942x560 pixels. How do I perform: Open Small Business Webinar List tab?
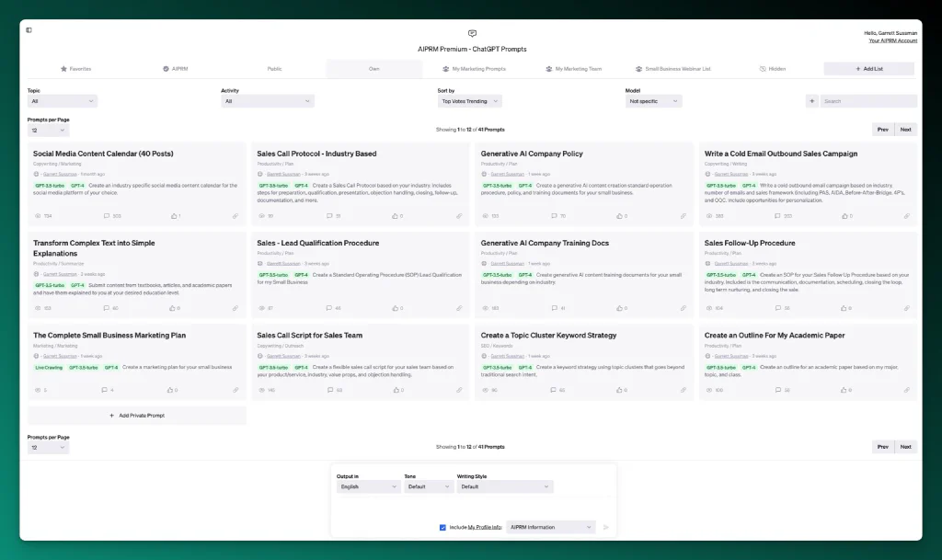point(672,69)
